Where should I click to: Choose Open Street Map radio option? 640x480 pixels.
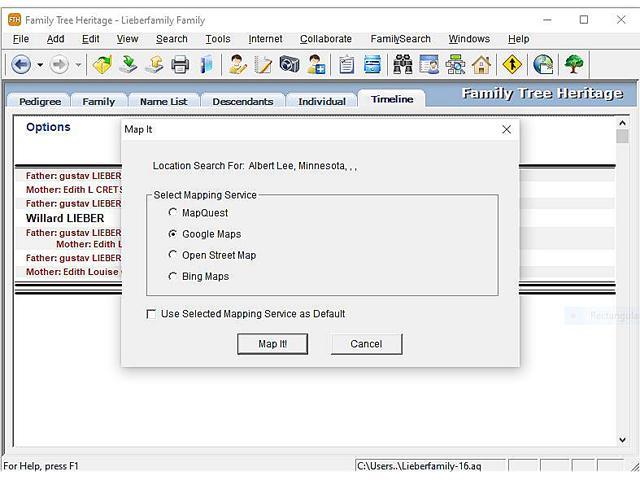173,255
